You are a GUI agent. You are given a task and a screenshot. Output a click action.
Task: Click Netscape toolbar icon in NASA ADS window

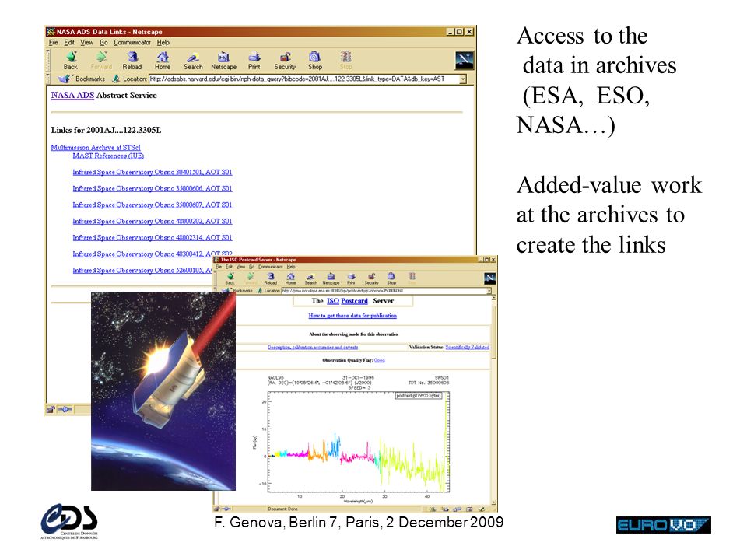[223, 61]
